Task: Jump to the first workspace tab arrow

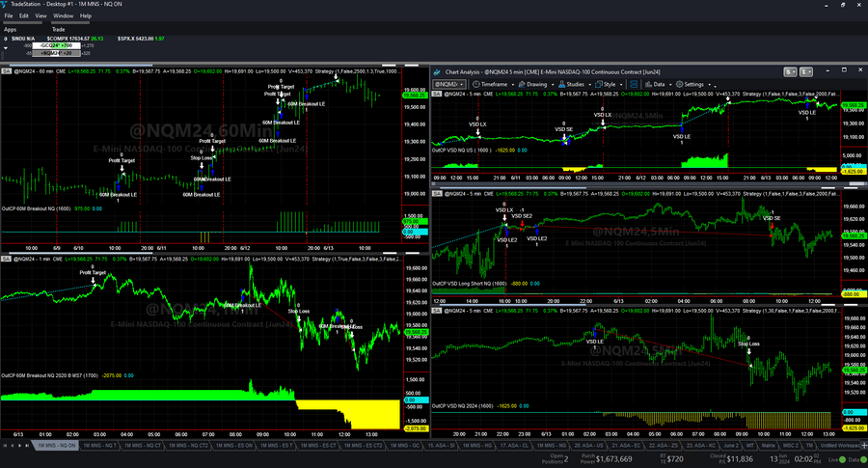Action: tap(5, 445)
